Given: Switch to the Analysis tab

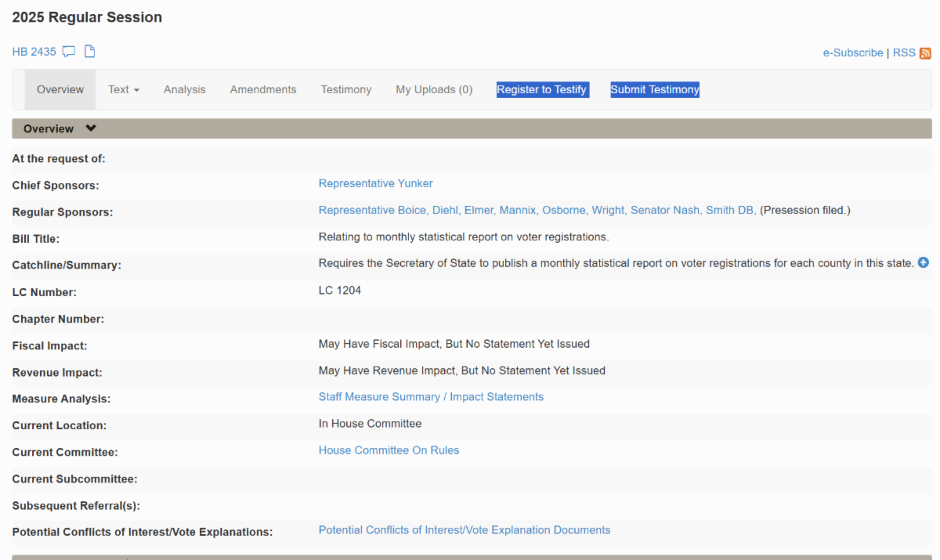Looking at the screenshot, I should [184, 89].
